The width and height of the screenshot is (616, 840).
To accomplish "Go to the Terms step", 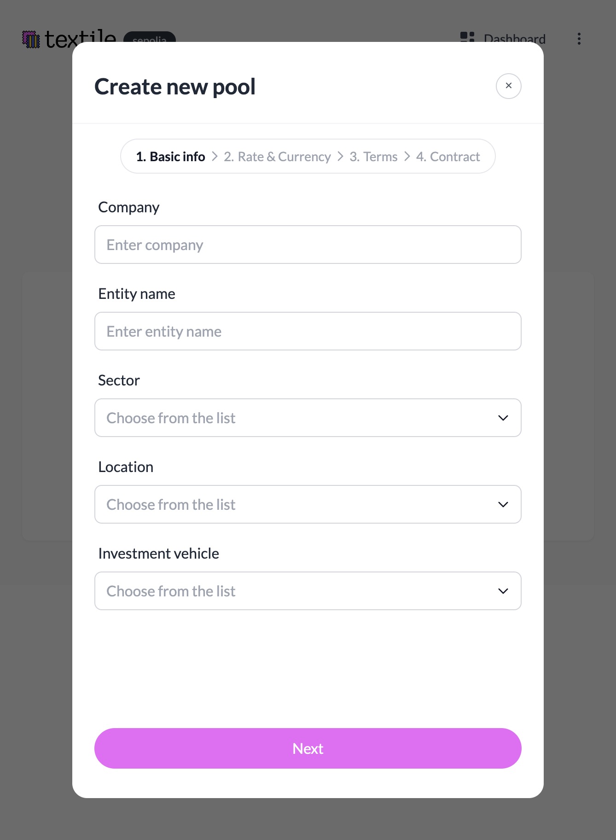I will [x=373, y=157].
